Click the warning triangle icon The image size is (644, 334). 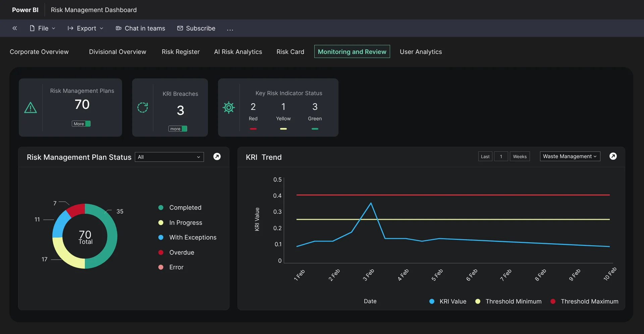click(x=31, y=108)
